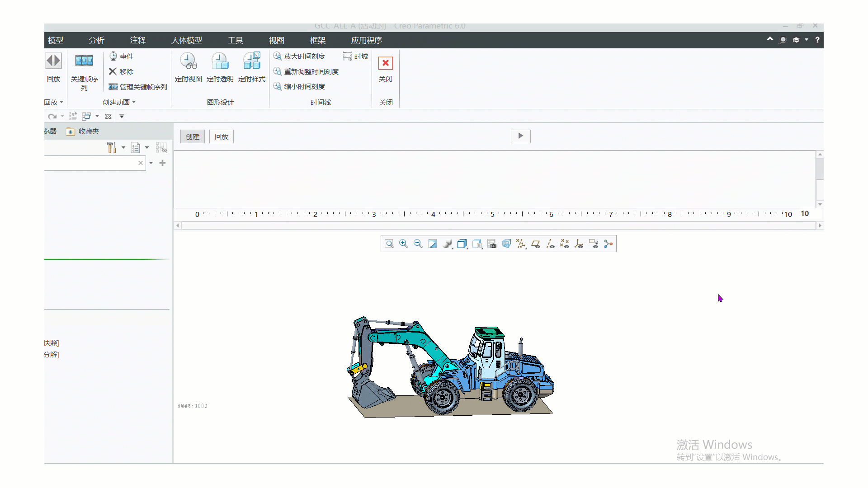Open 管理关键帧序列 manager
The width and height of the screenshot is (868, 488).
(x=138, y=87)
